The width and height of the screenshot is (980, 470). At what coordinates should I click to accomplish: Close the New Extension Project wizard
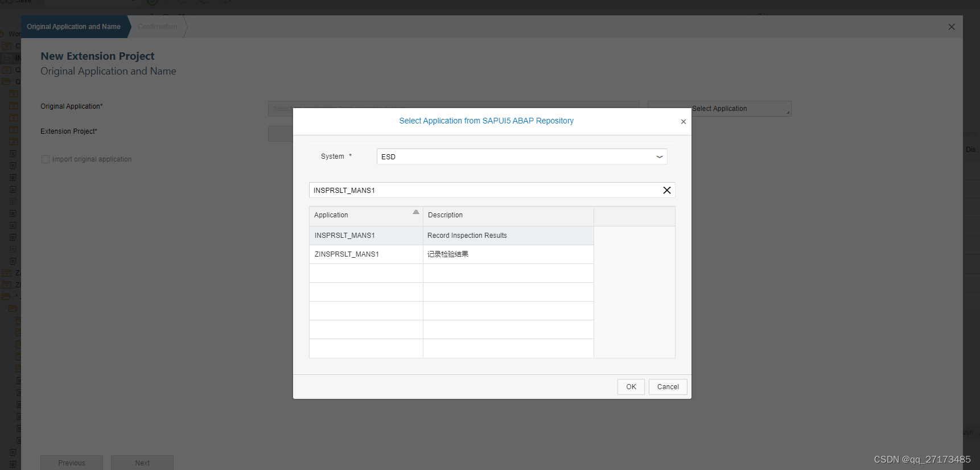(952, 27)
